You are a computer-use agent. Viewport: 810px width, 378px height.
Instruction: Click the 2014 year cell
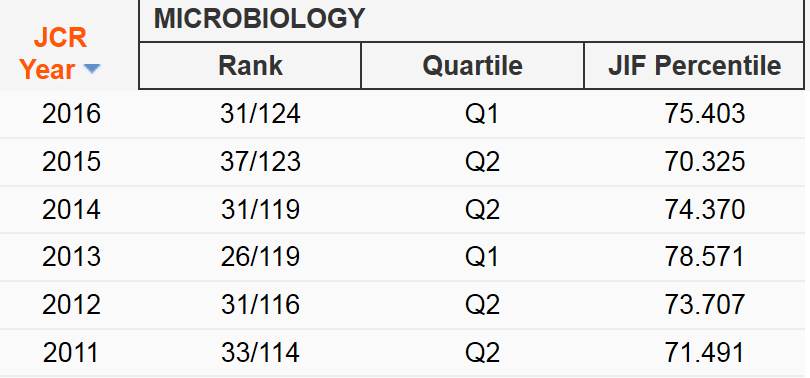tap(71, 210)
